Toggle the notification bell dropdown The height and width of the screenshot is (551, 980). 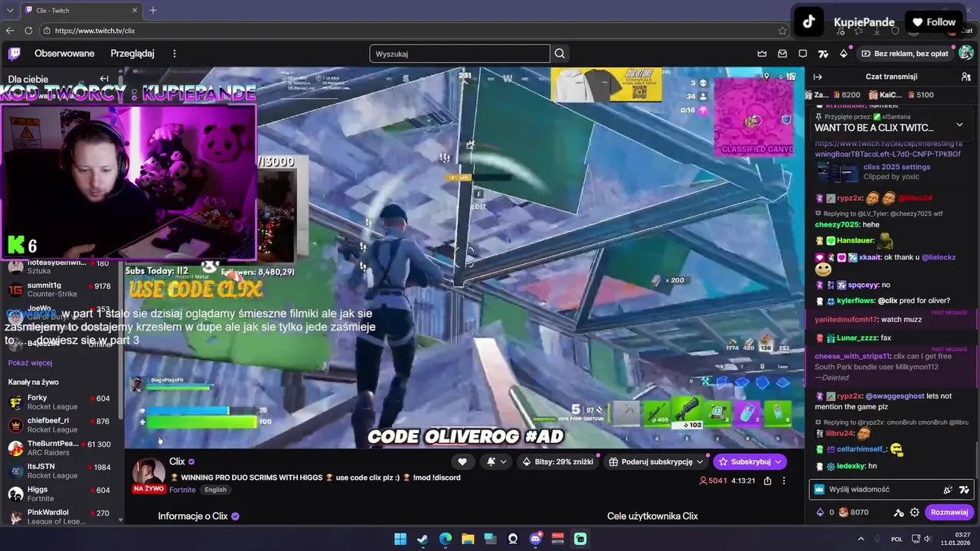[495, 461]
